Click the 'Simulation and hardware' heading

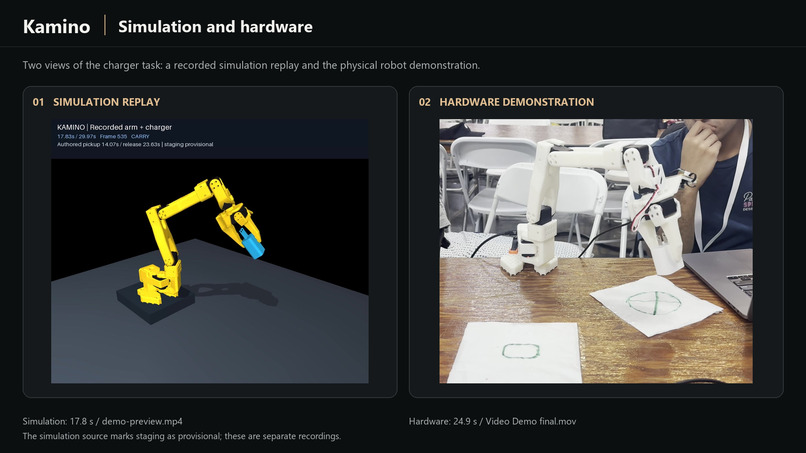point(215,27)
